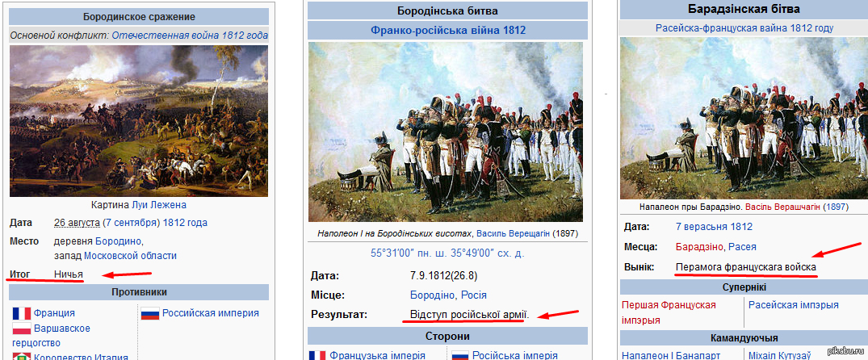868x360 pixels.
Task: Open the red Першая Французская імпэрыя link
Action: tap(669, 312)
